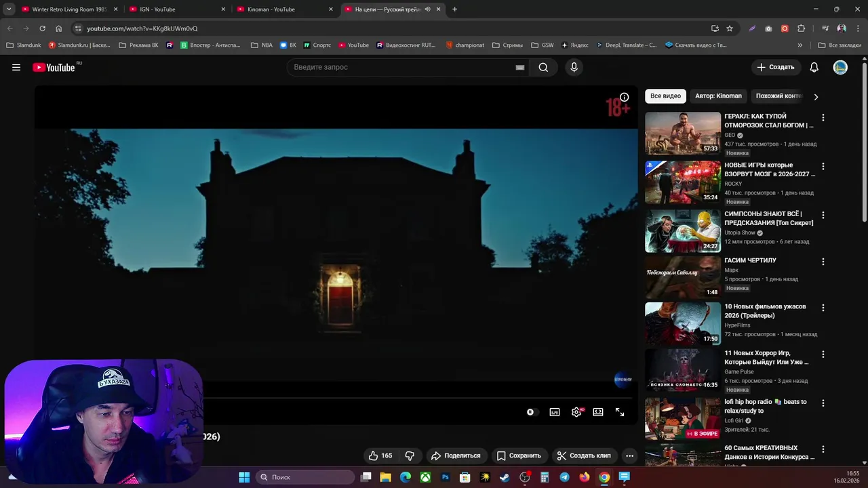
Task: Go to the YouTube home logo
Action: [x=54, y=67]
